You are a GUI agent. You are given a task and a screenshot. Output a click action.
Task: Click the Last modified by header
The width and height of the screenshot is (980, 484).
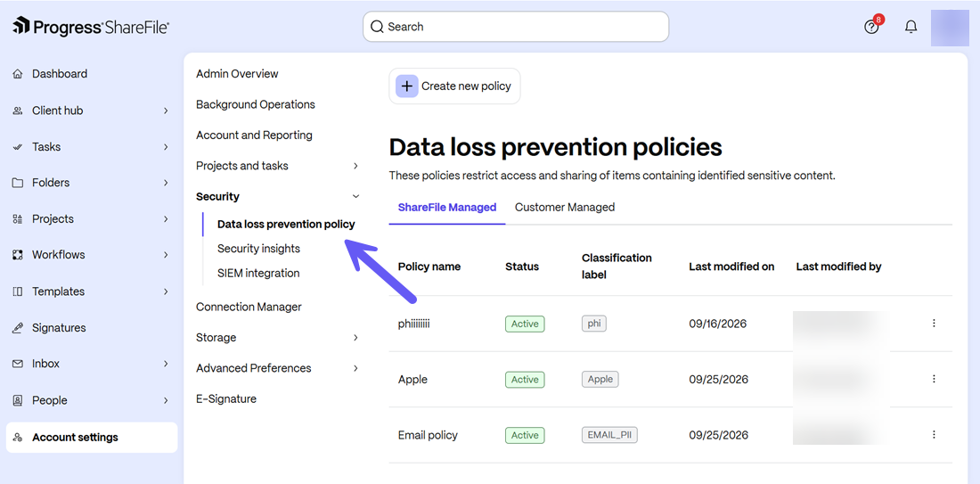[x=838, y=267]
